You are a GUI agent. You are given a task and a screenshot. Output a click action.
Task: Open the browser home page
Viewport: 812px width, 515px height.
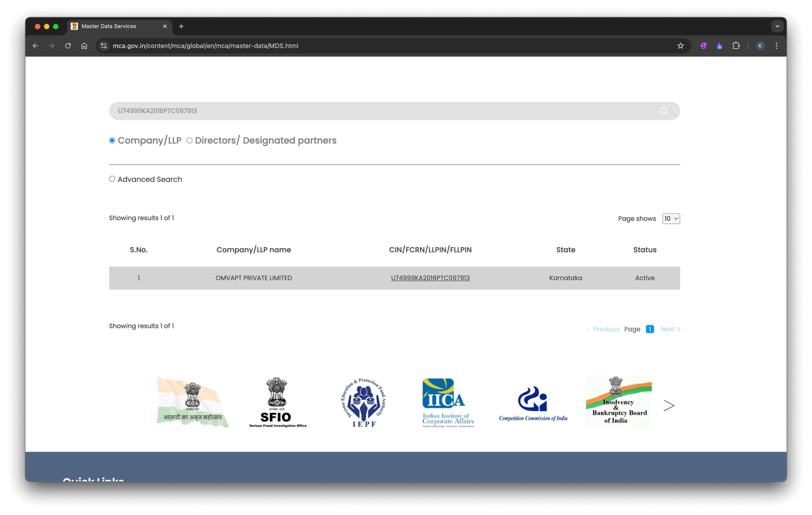pos(84,46)
